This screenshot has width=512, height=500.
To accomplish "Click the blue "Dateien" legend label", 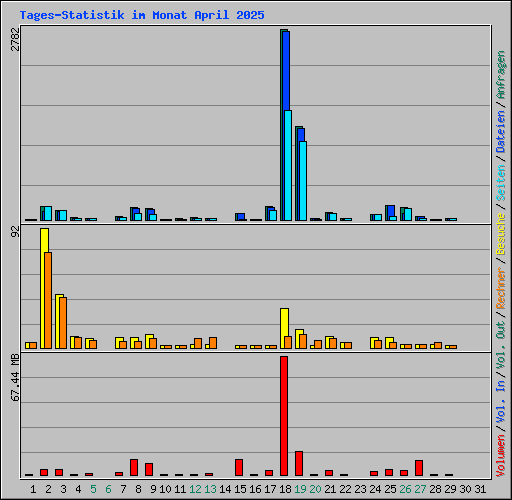I will point(500,132).
